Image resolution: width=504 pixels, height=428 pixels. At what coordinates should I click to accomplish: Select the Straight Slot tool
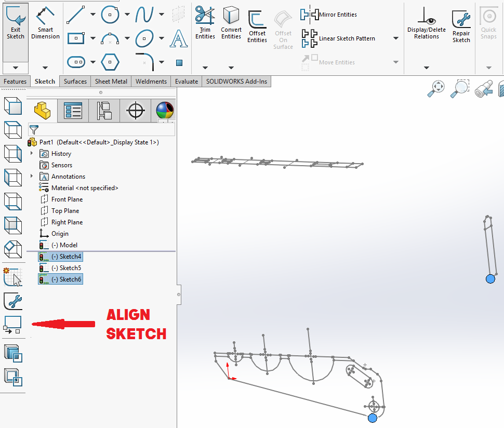point(76,62)
